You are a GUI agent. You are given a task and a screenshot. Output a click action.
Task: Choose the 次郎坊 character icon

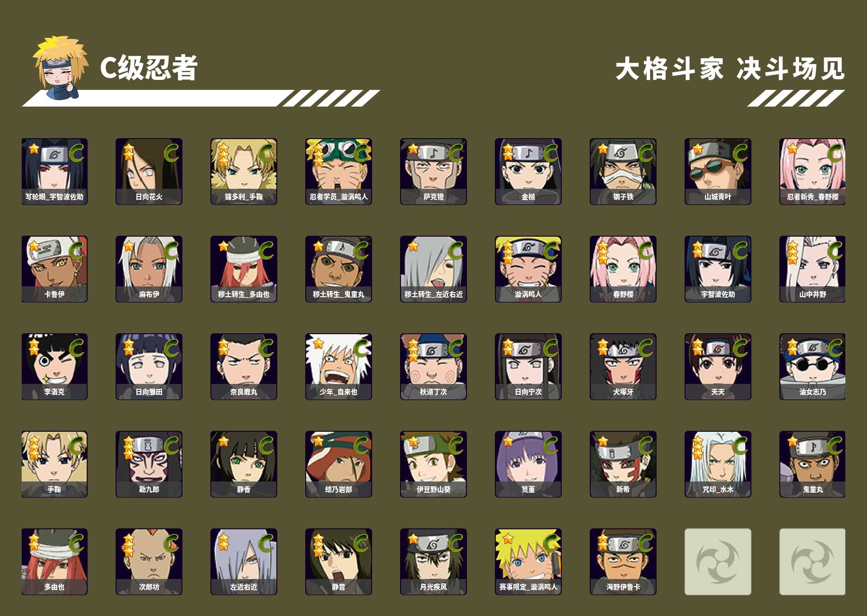pyautogui.click(x=149, y=562)
